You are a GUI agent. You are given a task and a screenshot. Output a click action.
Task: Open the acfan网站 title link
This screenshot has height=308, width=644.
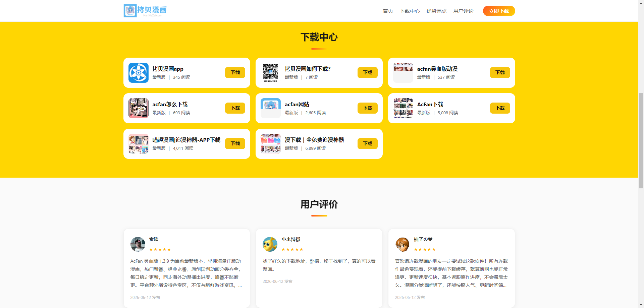[x=297, y=105]
